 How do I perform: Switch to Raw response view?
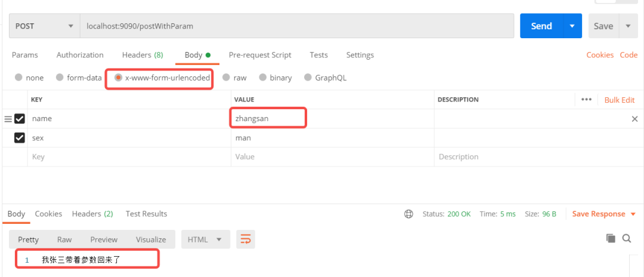click(x=64, y=239)
